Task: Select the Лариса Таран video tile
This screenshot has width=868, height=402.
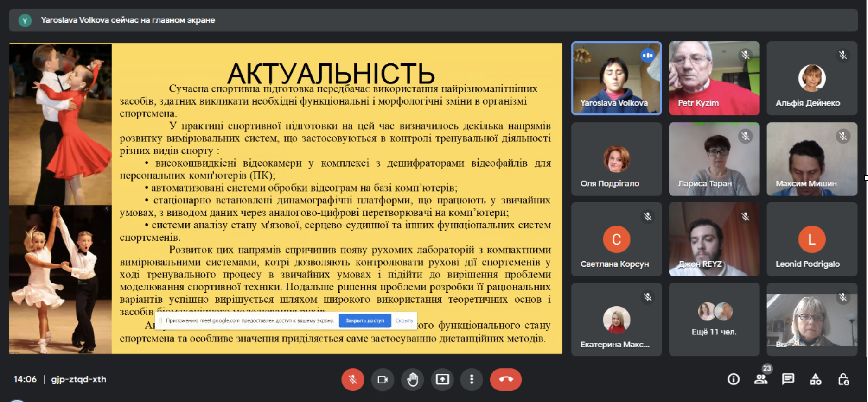Action: point(714,159)
